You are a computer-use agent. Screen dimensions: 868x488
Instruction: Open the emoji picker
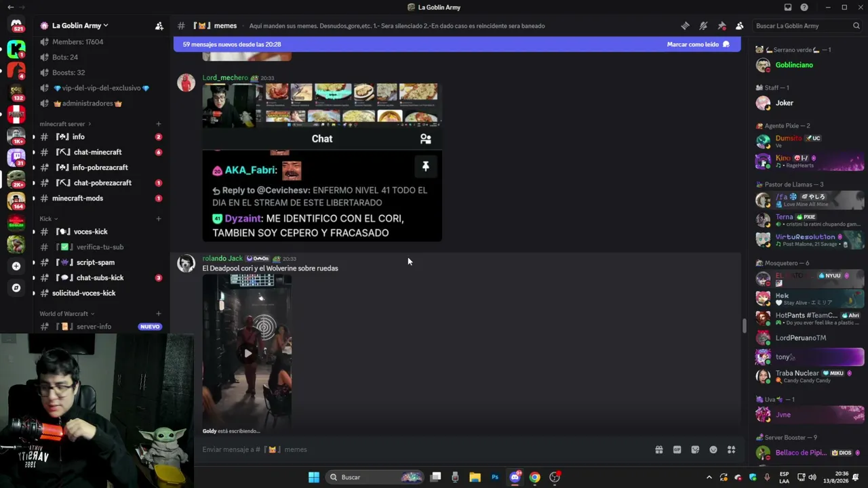pyautogui.click(x=713, y=449)
